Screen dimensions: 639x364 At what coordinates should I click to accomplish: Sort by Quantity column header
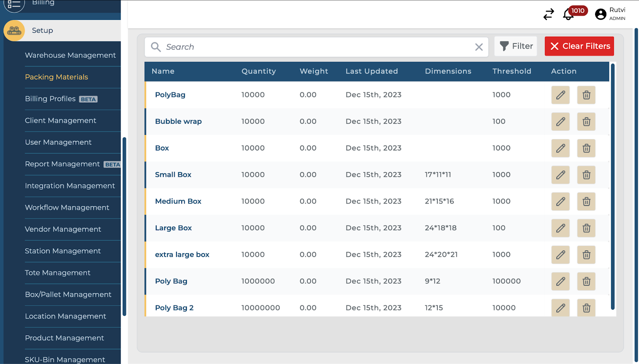coord(258,71)
